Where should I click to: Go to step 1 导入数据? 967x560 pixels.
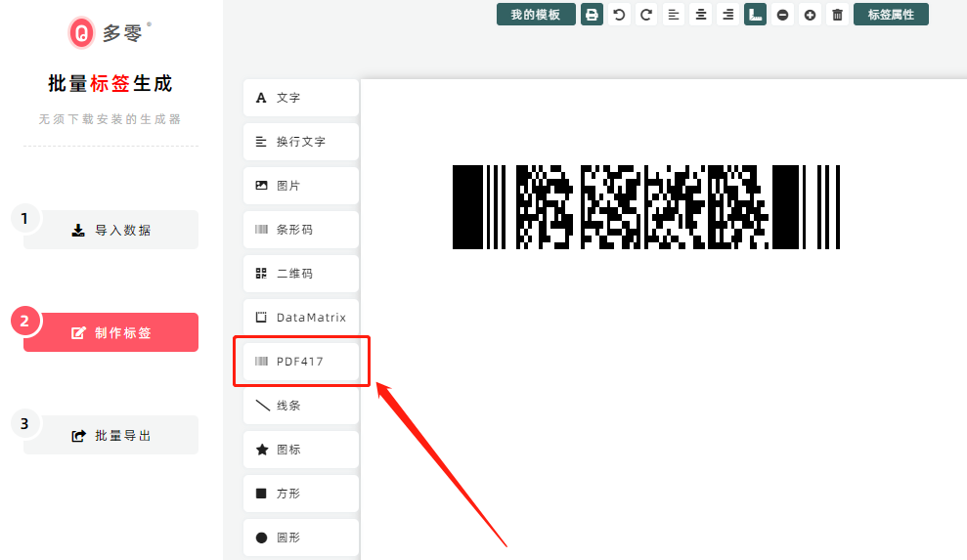(x=111, y=230)
